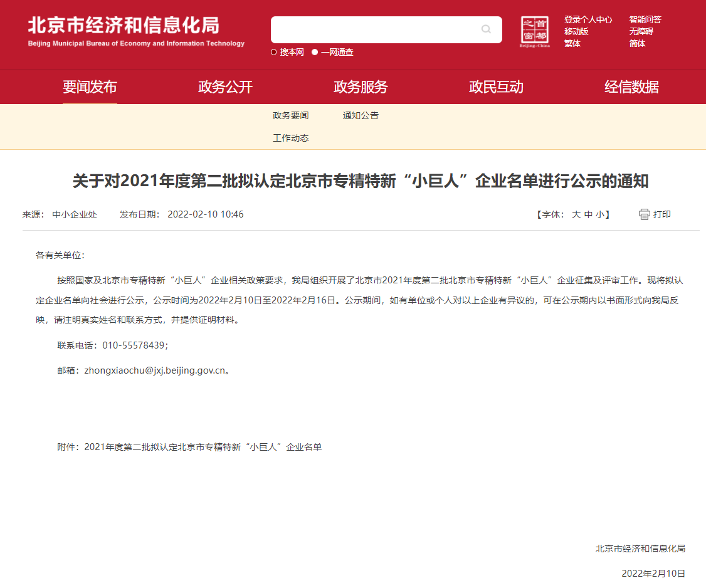Set font size to 小

click(x=600, y=214)
